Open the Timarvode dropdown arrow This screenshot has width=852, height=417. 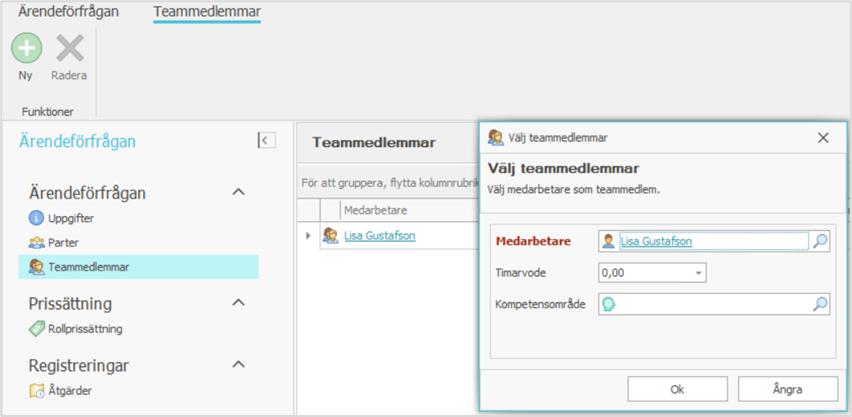[x=699, y=272]
